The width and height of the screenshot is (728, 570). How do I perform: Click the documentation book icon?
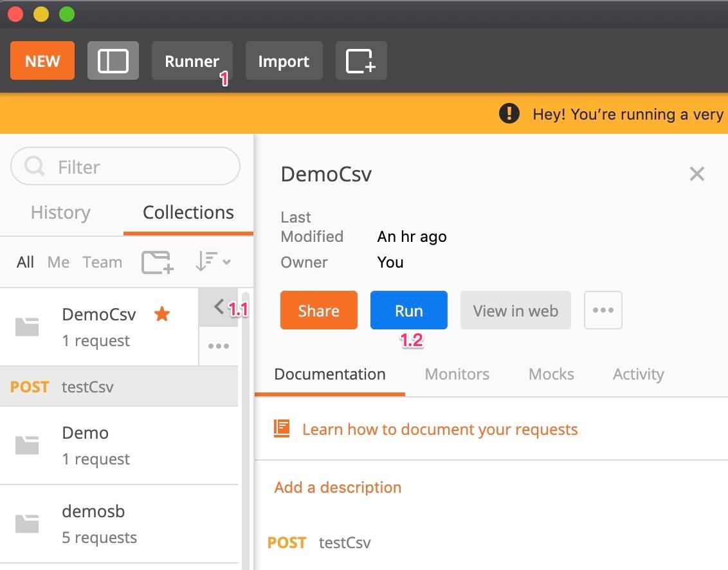point(282,428)
